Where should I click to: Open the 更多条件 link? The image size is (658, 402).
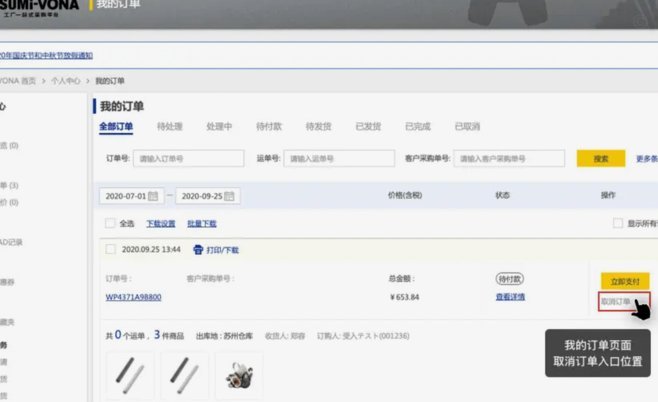tap(647, 159)
